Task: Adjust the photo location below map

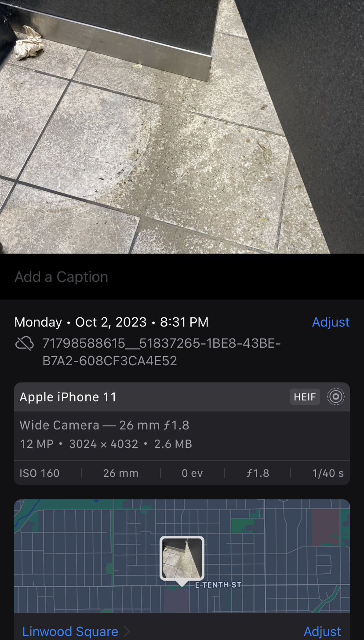Action: (x=322, y=632)
